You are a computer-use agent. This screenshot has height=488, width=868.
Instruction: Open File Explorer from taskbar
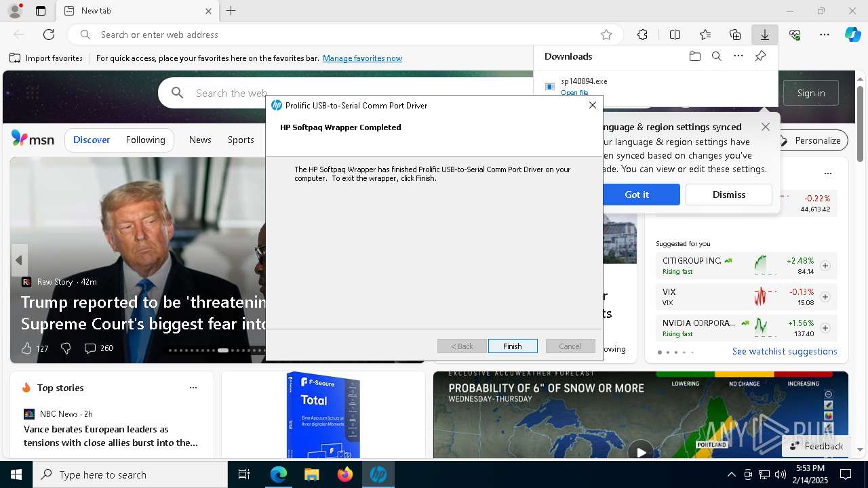(x=311, y=474)
